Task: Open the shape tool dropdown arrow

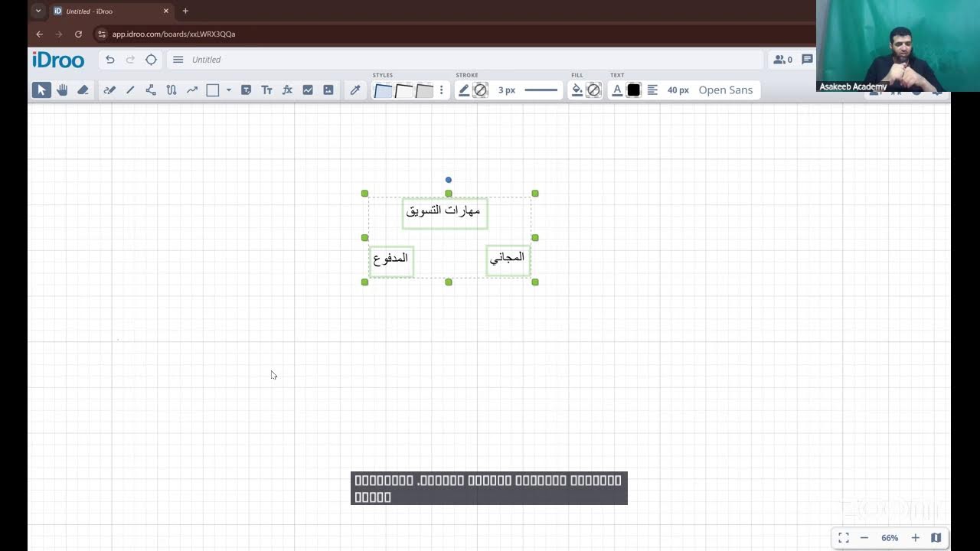Action: pyautogui.click(x=228, y=90)
